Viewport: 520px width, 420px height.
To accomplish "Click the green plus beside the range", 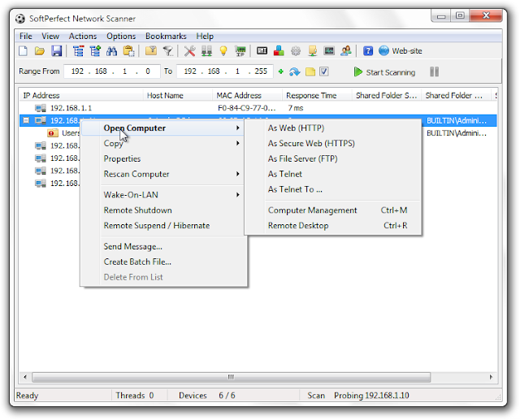I will 281,71.
